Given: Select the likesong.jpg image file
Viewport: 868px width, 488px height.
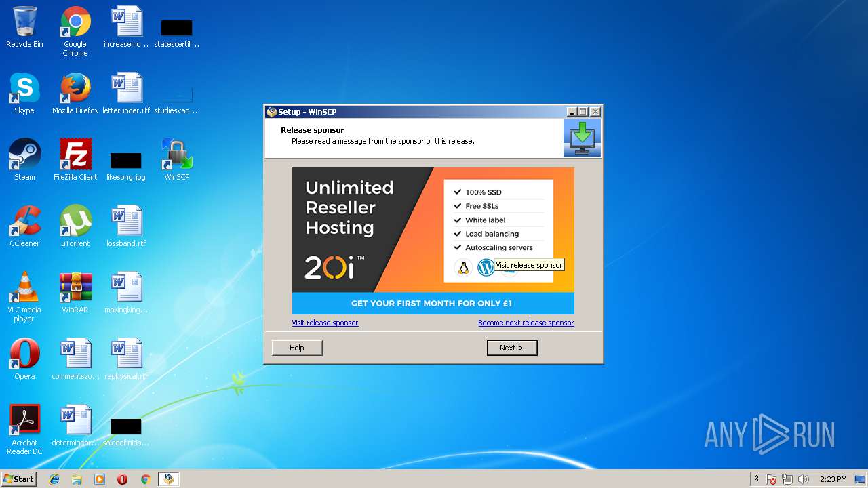Looking at the screenshot, I should 126,165.
